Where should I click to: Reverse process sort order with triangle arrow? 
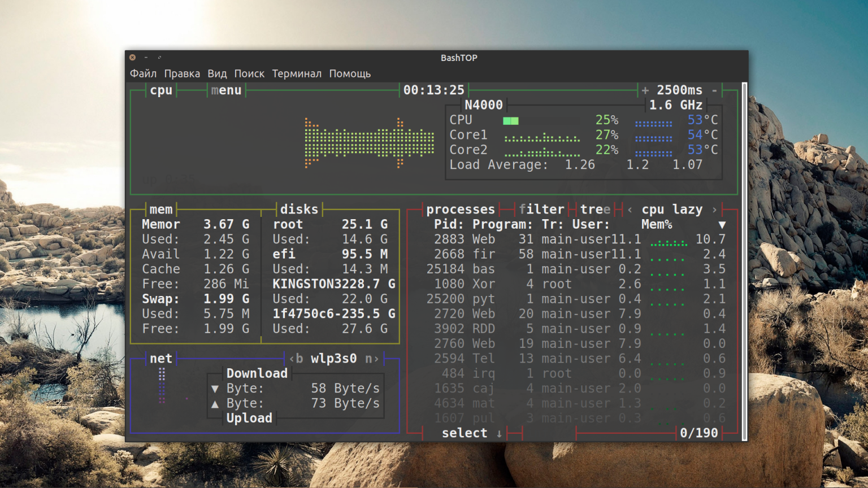[722, 225]
